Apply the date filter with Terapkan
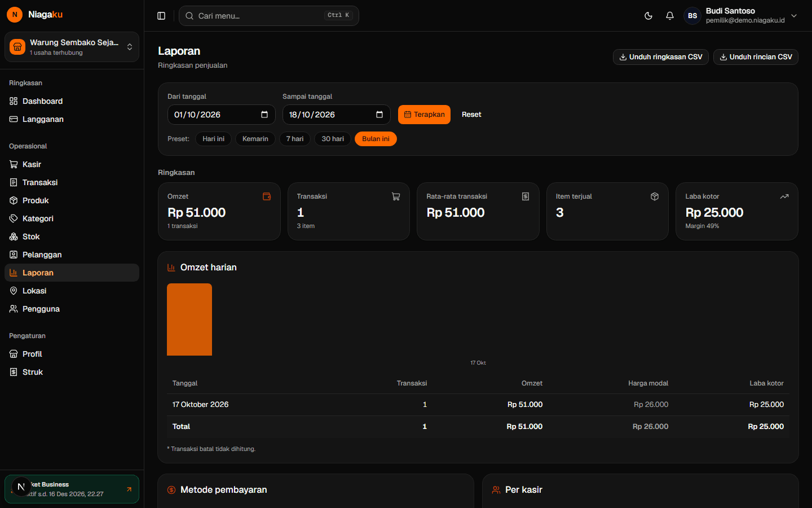Screen dimensions: 812x508 pyautogui.click(x=424, y=115)
